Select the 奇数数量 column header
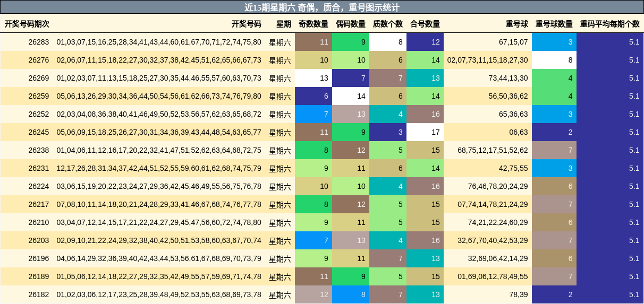644x304 pixels. (313, 24)
